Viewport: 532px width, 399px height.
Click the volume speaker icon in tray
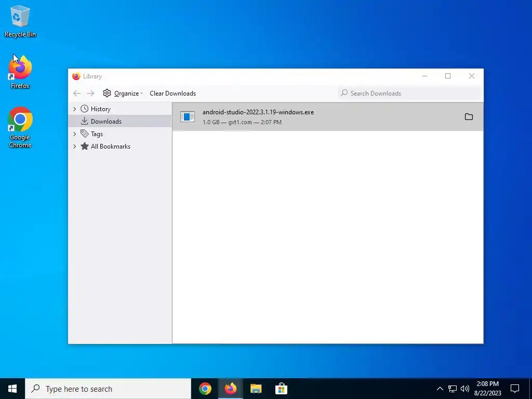(x=465, y=389)
